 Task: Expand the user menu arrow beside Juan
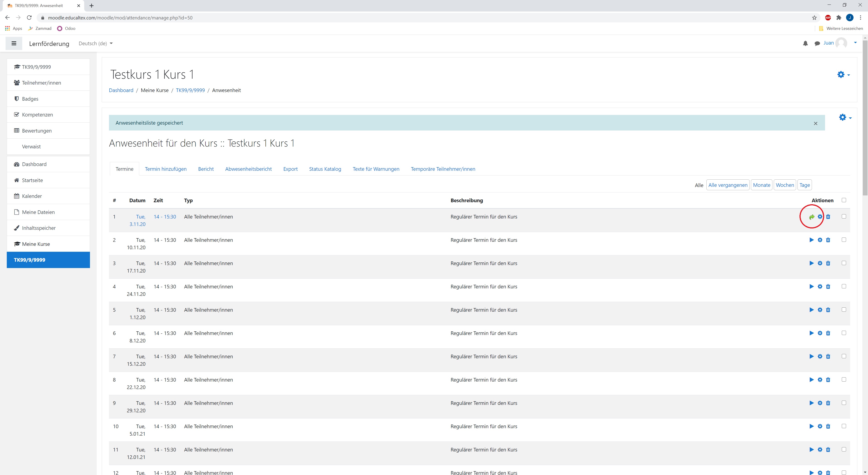click(x=855, y=43)
